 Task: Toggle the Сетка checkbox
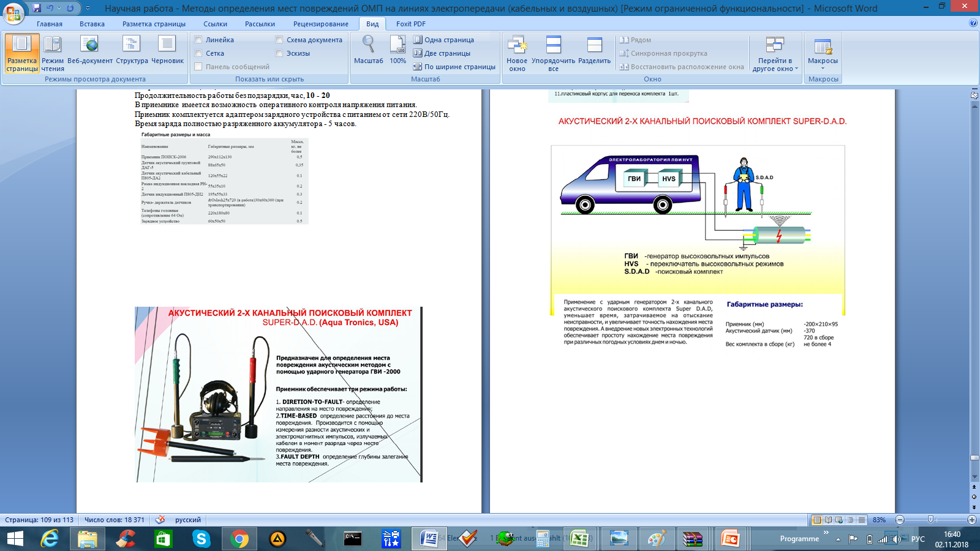(198, 53)
